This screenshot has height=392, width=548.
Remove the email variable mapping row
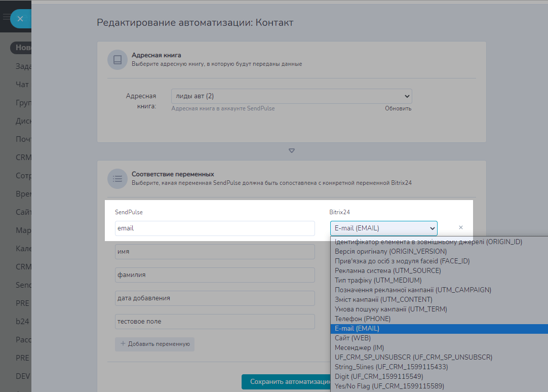(460, 228)
